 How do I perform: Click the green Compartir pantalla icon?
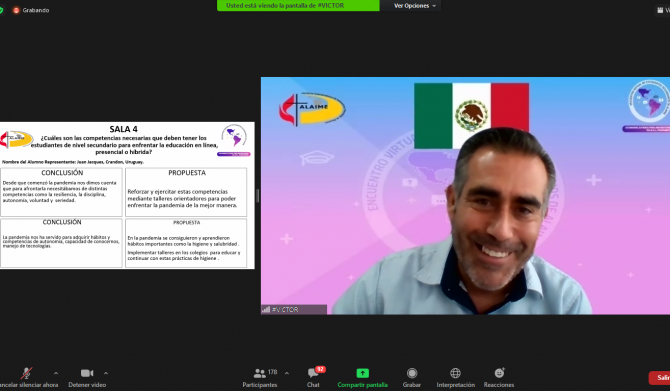click(362, 373)
